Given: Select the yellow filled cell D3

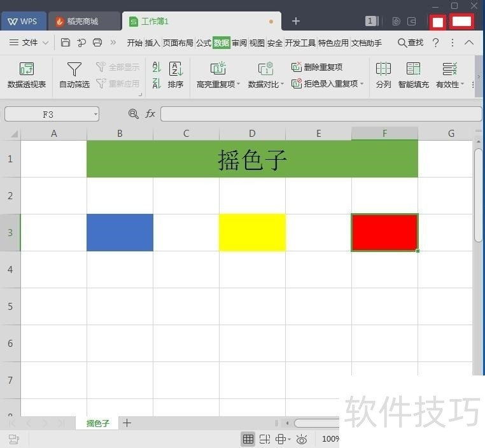Looking at the screenshot, I should (253, 232).
